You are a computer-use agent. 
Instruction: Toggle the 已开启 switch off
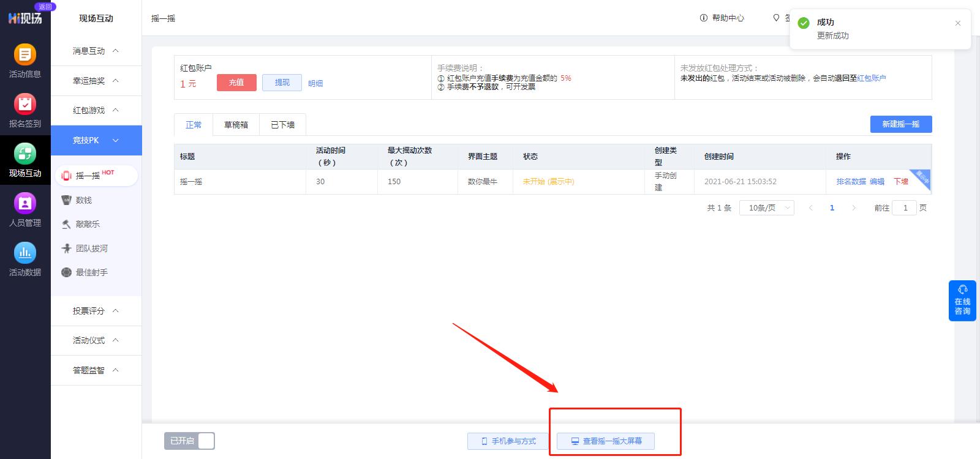[189, 441]
